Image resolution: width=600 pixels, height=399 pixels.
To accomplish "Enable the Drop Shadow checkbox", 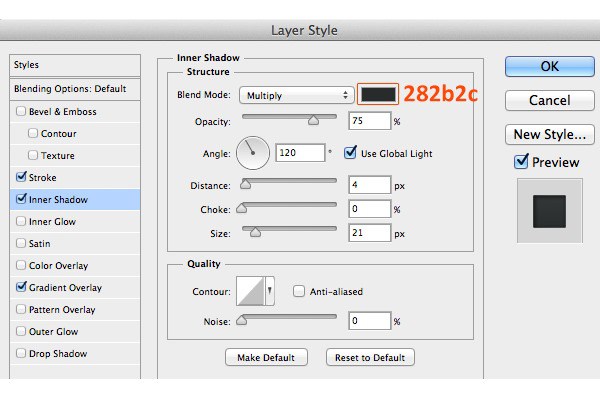I will click(21, 353).
